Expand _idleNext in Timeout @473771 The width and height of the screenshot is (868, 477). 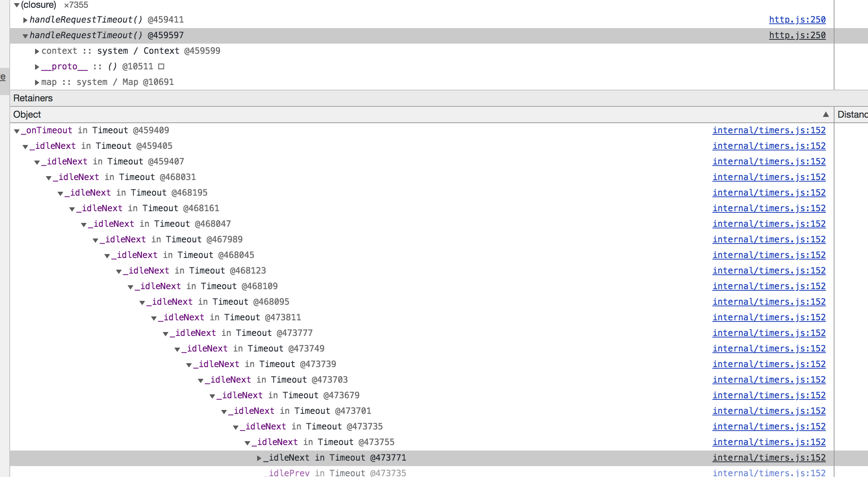(x=259, y=458)
